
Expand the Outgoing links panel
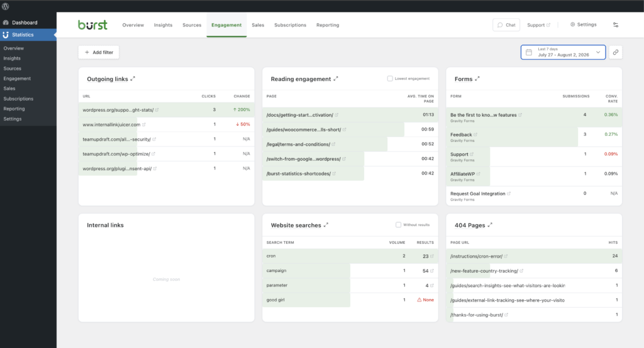(x=133, y=79)
